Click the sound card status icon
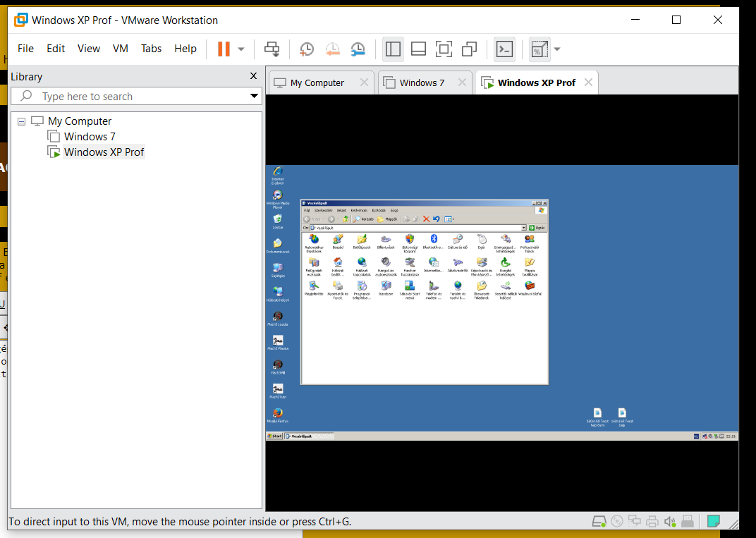The height and width of the screenshot is (538, 756). pyautogui.click(x=670, y=521)
